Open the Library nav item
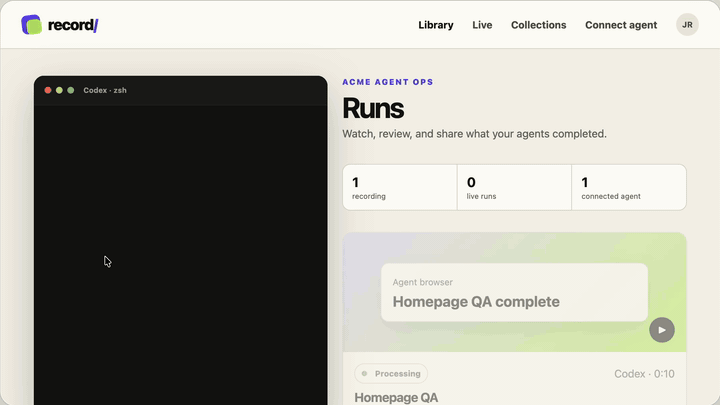720x405 pixels. coord(436,25)
